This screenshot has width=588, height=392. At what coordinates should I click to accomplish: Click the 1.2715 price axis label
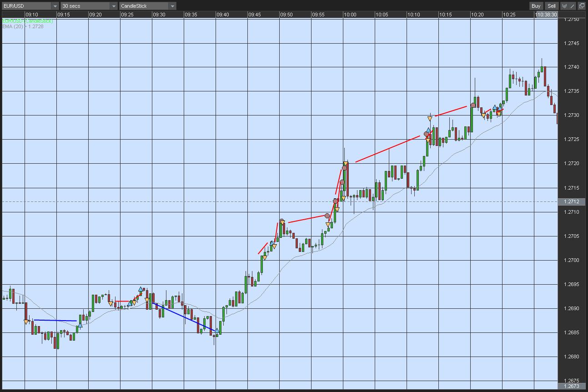[x=571, y=188]
